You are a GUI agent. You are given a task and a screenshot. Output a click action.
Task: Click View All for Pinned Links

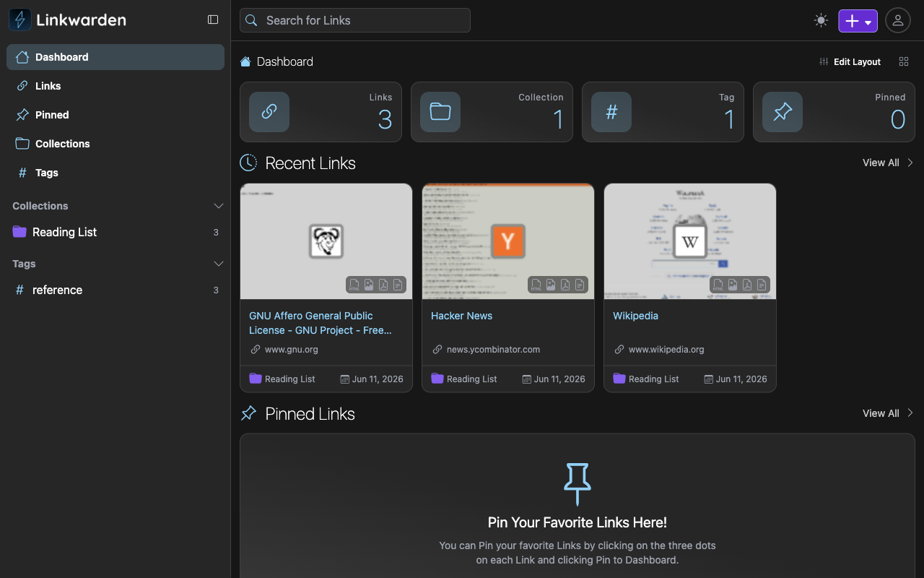[x=888, y=413]
